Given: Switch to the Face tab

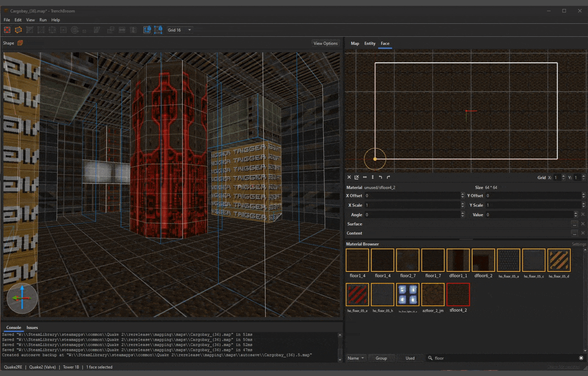Looking at the screenshot, I should coord(385,43).
